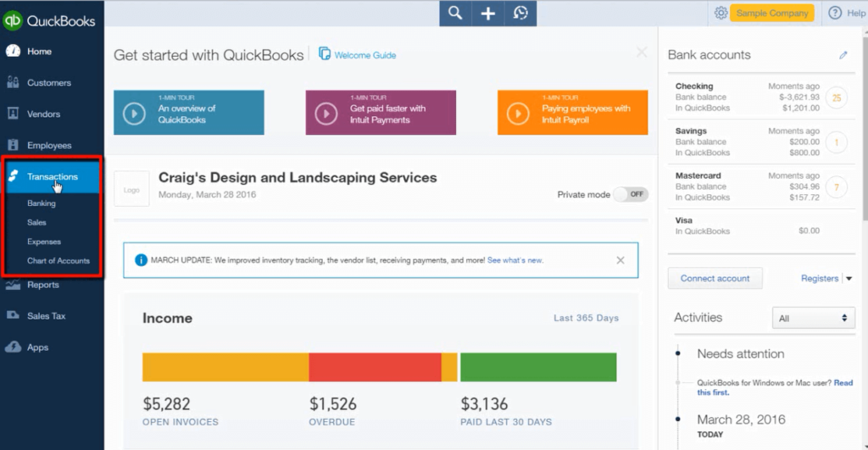Open the Apps menu item
The height and width of the screenshot is (450, 868).
pyautogui.click(x=37, y=347)
